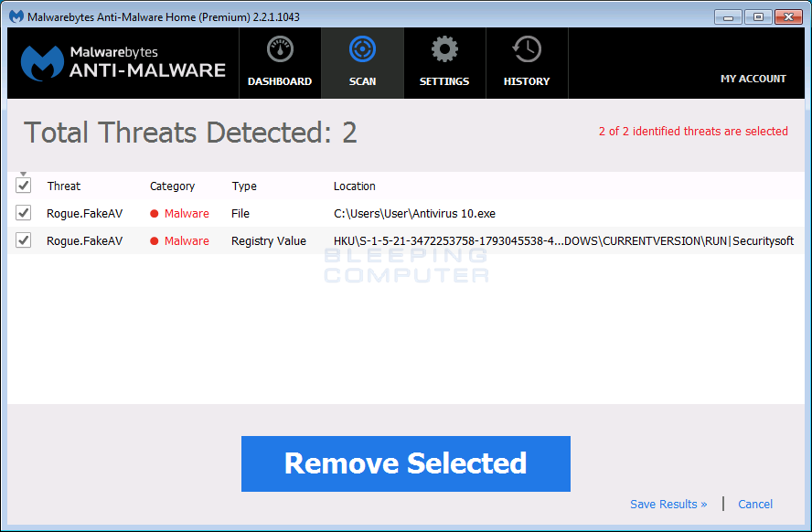Open the Settings tab

[x=444, y=63]
